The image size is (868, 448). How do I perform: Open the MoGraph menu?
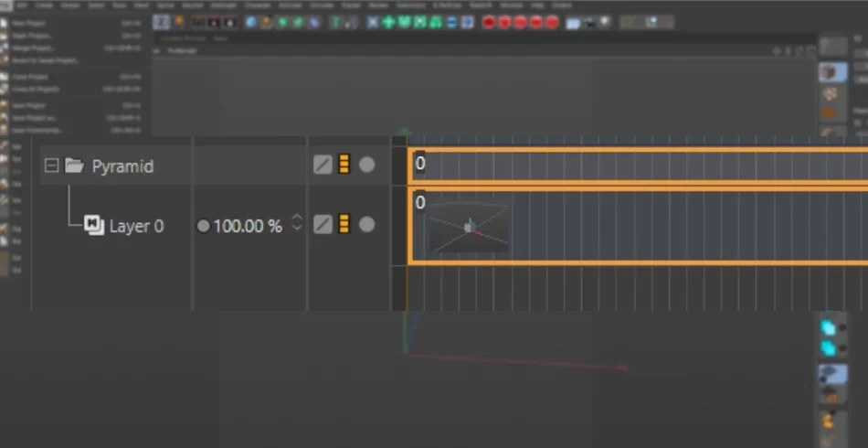(223, 5)
